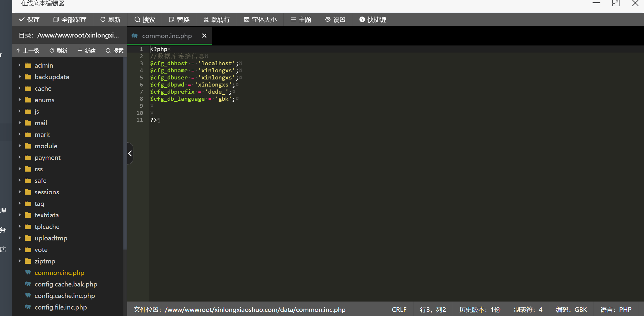Screen dimensions: 644x316
Task: Expand the admin folder
Action: point(19,65)
